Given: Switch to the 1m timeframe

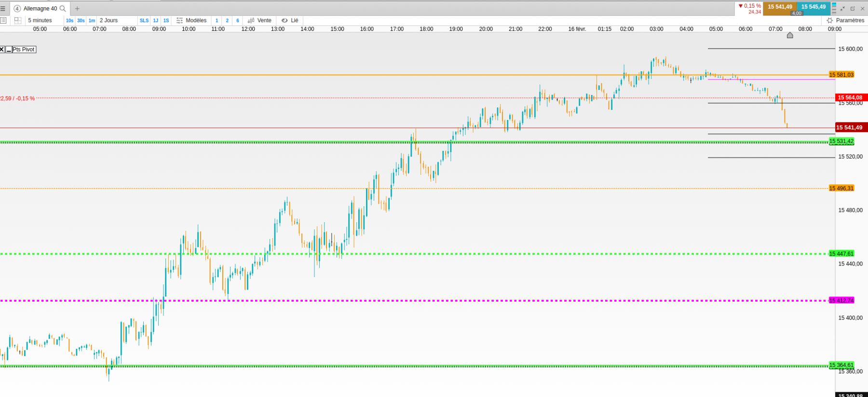Looking at the screenshot, I should pos(92,20).
